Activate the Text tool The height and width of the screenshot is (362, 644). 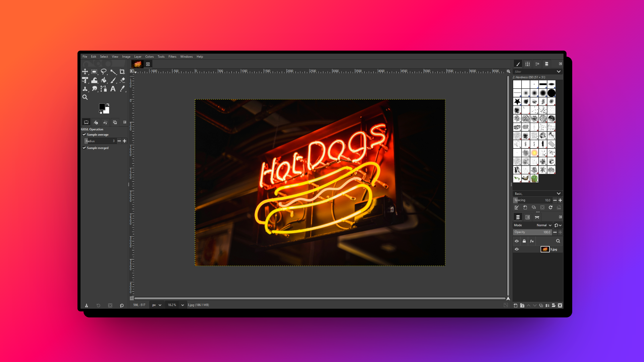(x=113, y=88)
